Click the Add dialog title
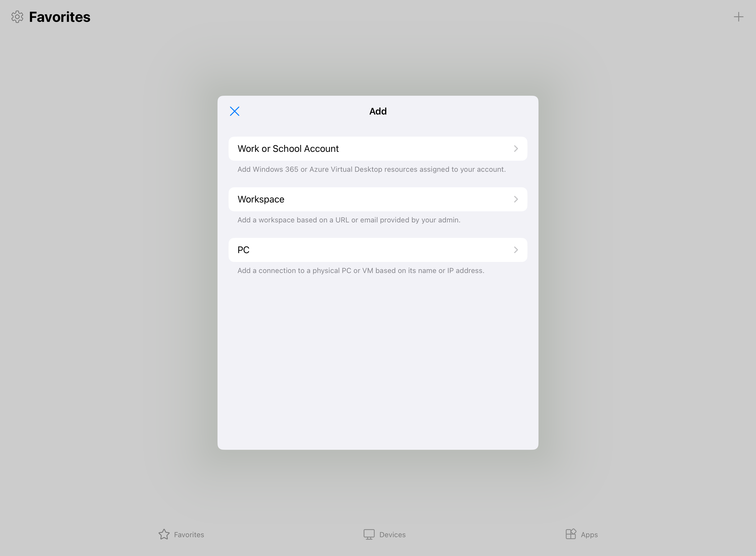 point(378,111)
